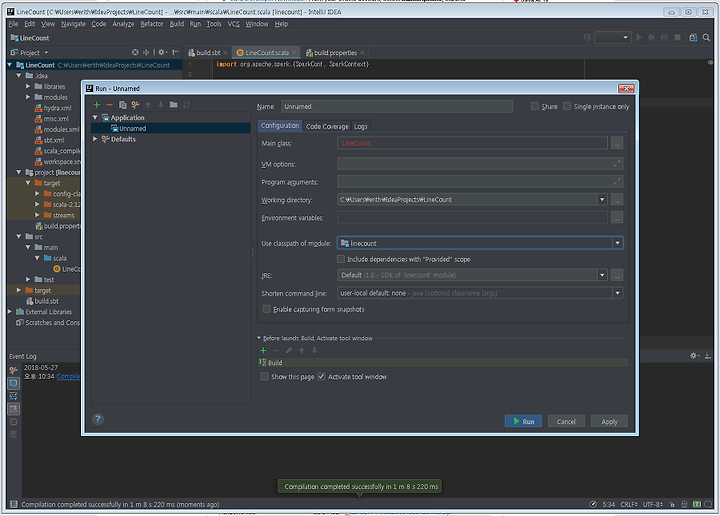Open Working directory dropdown arrow

(x=602, y=199)
